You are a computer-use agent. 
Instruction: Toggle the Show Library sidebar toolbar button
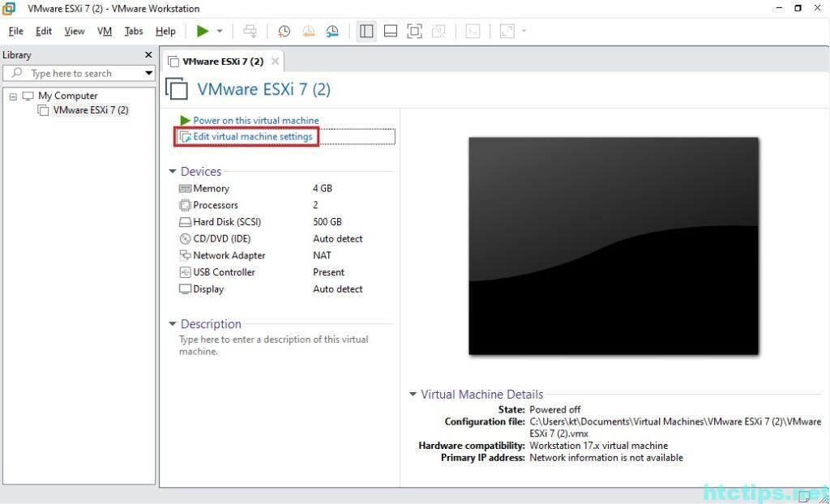point(366,32)
